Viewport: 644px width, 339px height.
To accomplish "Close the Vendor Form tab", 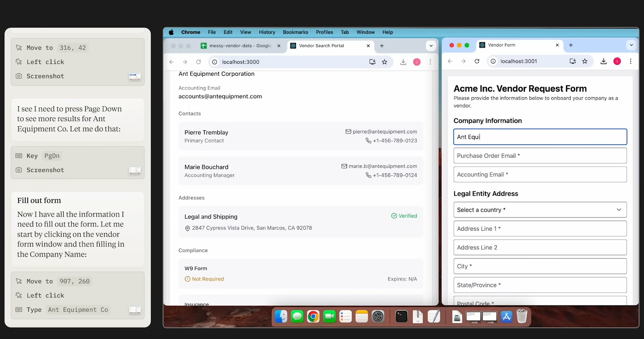I will point(557,45).
